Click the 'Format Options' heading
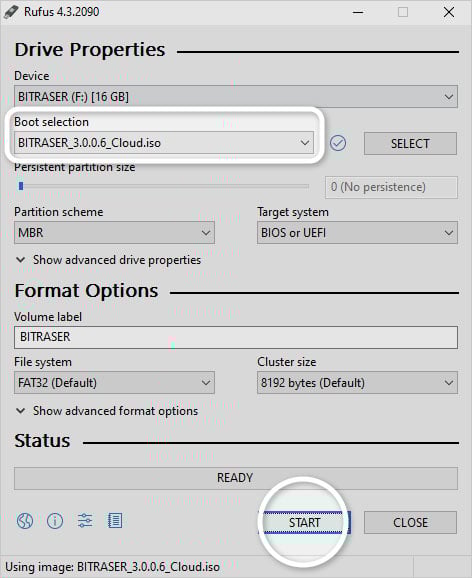The image size is (472, 578). tap(86, 291)
